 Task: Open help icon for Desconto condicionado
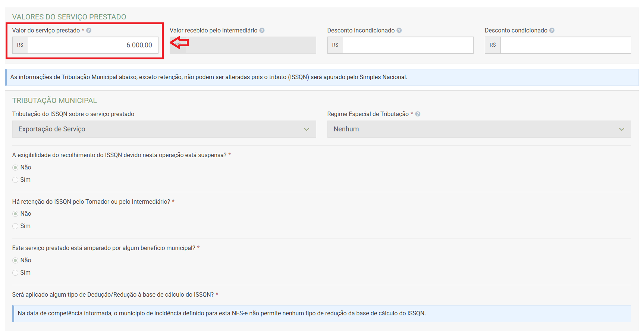(x=552, y=31)
